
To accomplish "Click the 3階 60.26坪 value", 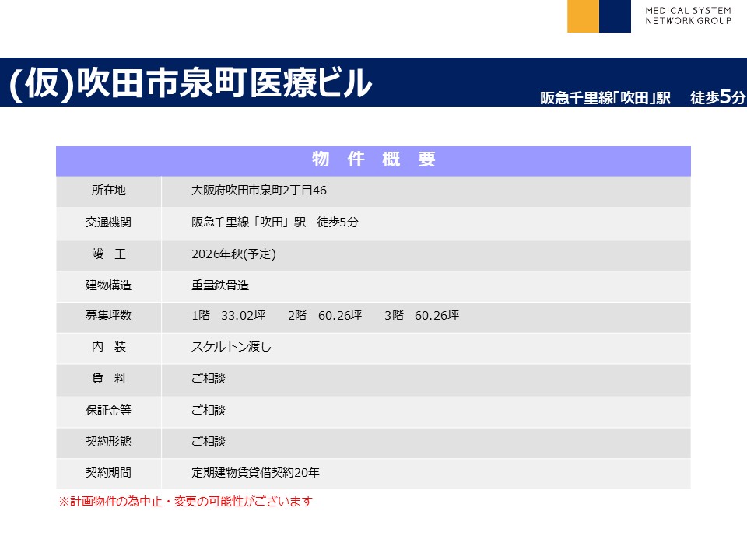I will point(422,315).
